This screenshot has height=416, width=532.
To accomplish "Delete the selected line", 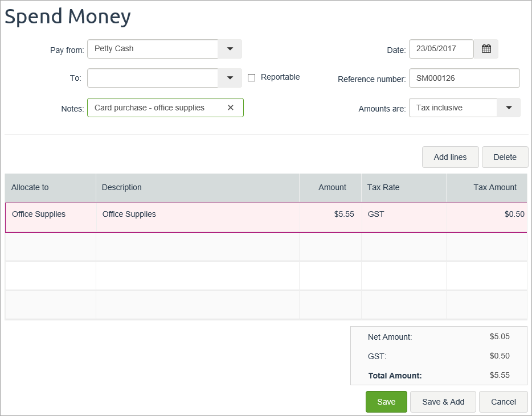I will (x=505, y=157).
